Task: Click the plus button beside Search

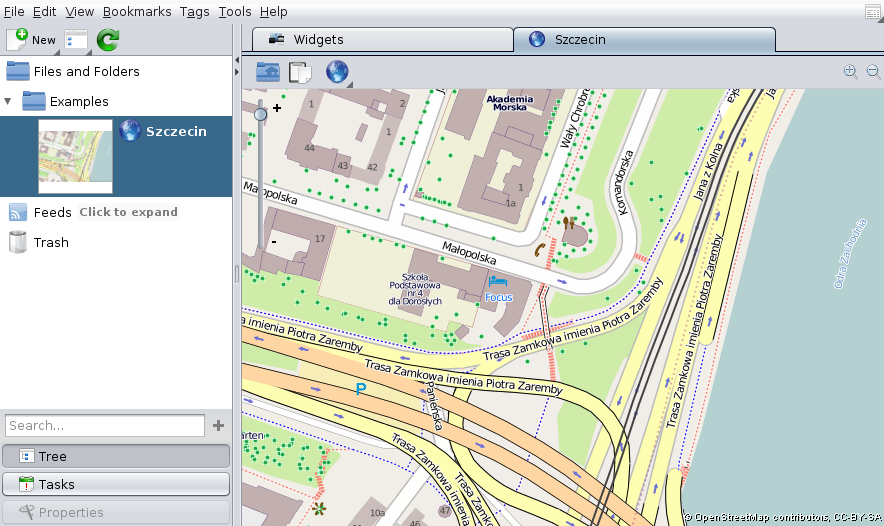Action: point(218,426)
